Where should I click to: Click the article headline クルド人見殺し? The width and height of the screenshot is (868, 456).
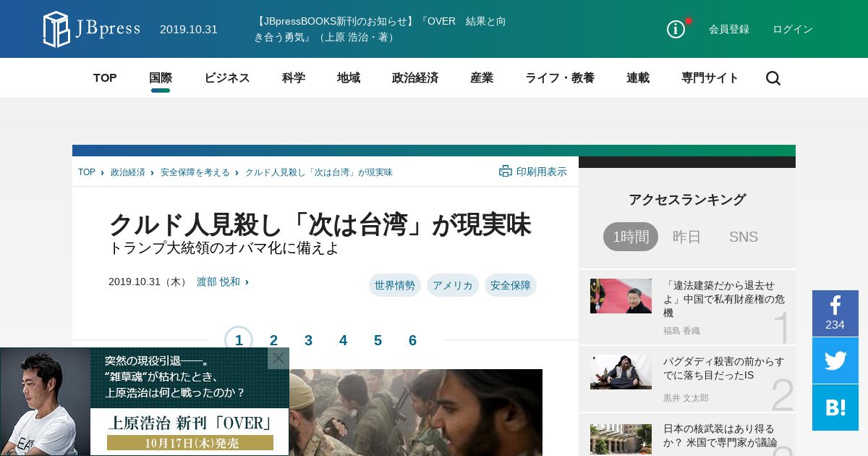[320, 224]
